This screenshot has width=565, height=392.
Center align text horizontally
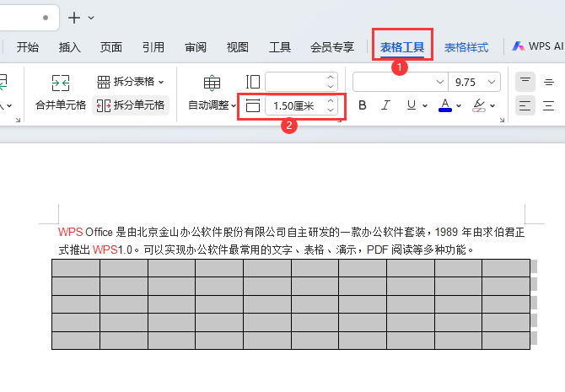coord(549,105)
